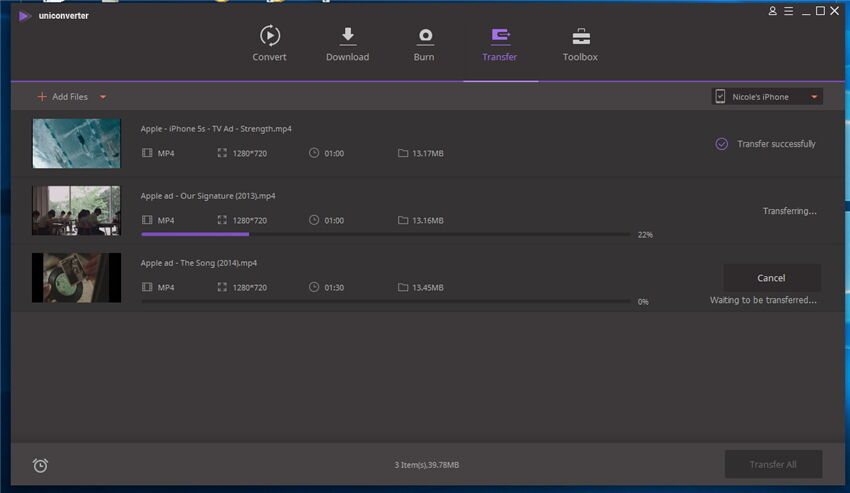850x493 pixels.
Task: Click the user account icon
Action: pyautogui.click(x=772, y=11)
